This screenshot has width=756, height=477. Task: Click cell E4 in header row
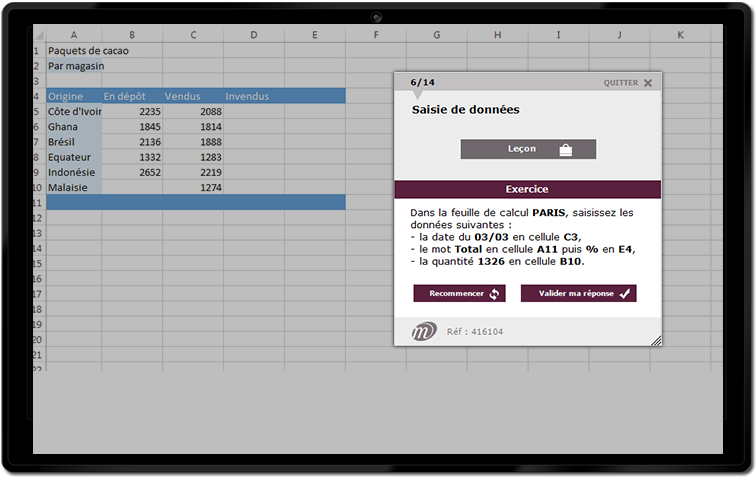tap(315, 96)
